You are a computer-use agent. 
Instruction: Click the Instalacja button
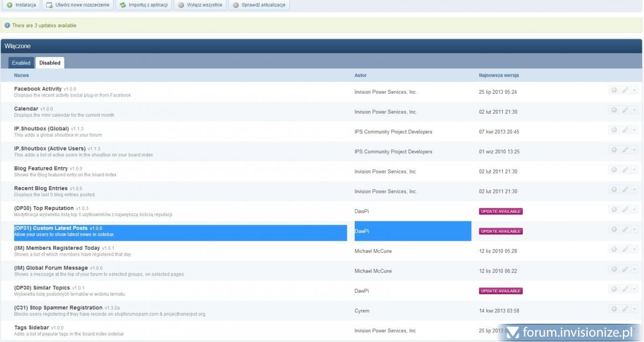click(21, 5)
